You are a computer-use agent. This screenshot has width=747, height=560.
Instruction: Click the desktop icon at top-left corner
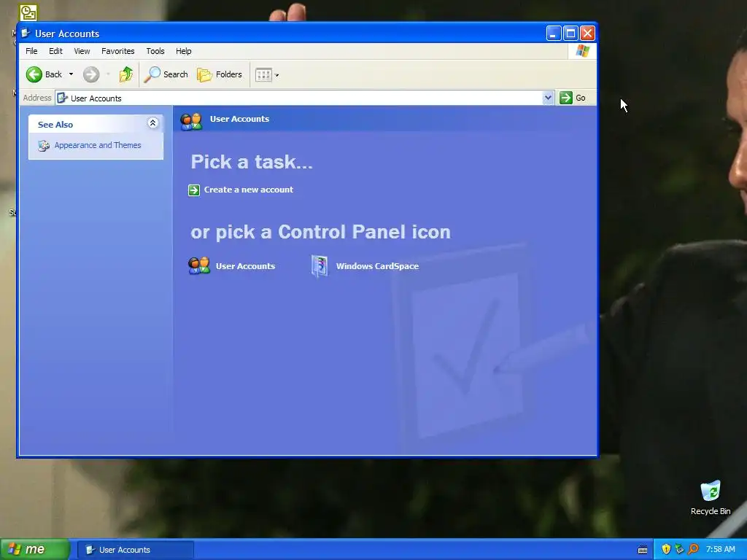click(28, 12)
